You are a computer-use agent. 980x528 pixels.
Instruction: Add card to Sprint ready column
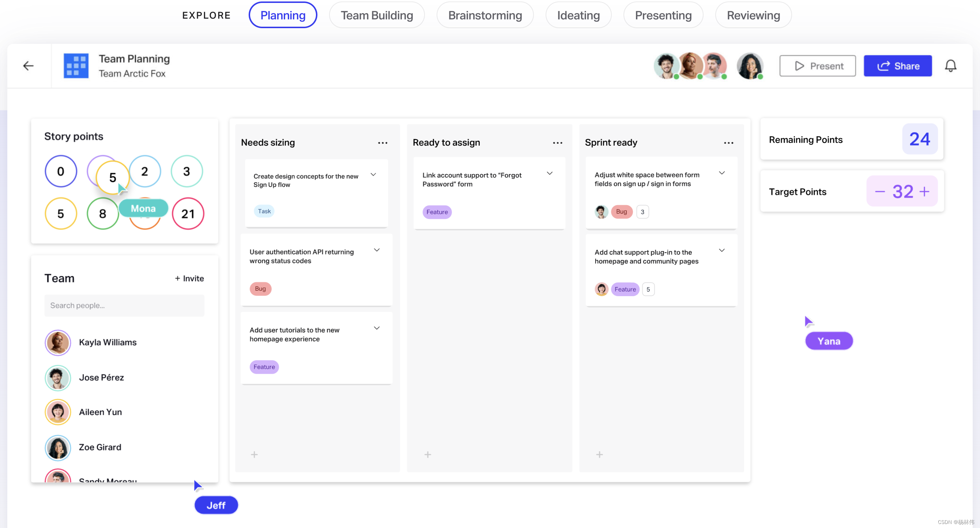tap(599, 455)
